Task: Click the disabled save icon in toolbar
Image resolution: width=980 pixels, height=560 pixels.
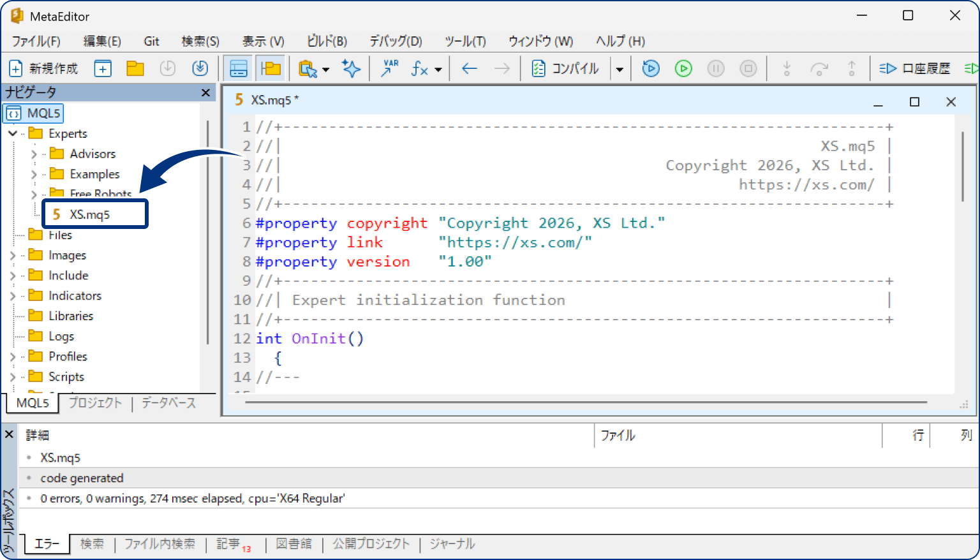Action: coord(168,68)
